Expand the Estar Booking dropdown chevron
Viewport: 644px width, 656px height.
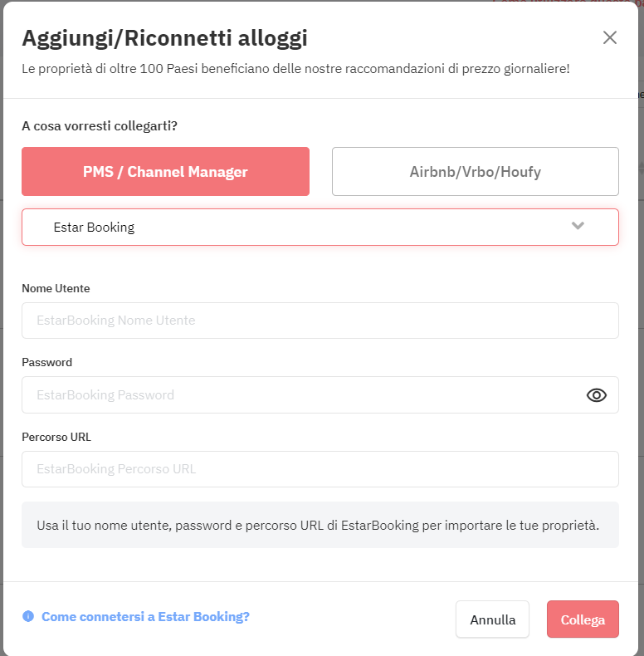click(x=578, y=226)
